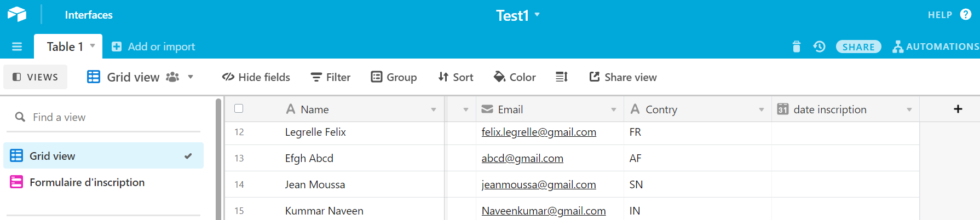
Task: Click the collaborators people icon next to Grid view
Action: 172,77
